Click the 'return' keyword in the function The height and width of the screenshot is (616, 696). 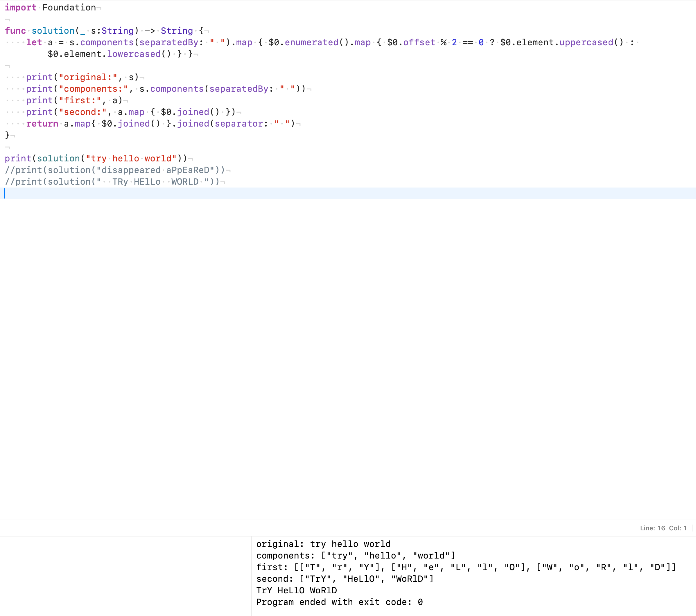tap(42, 124)
